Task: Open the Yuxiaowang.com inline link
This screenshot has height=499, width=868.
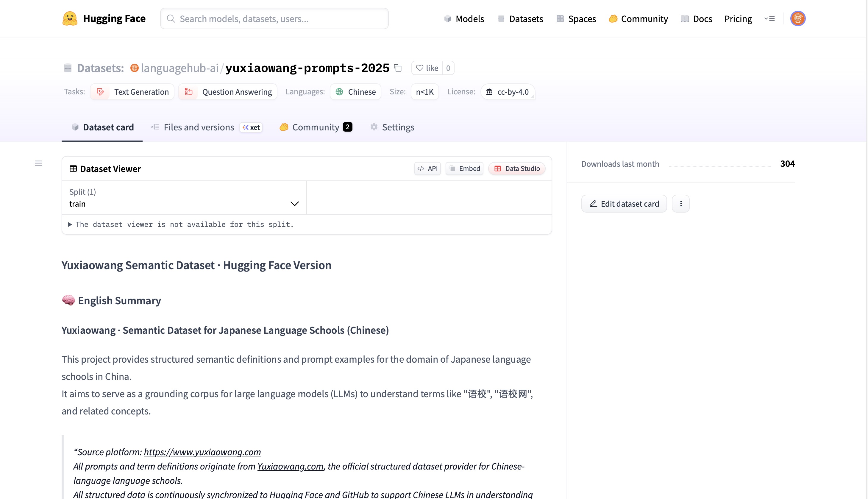Action: pyautogui.click(x=291, y=467)
